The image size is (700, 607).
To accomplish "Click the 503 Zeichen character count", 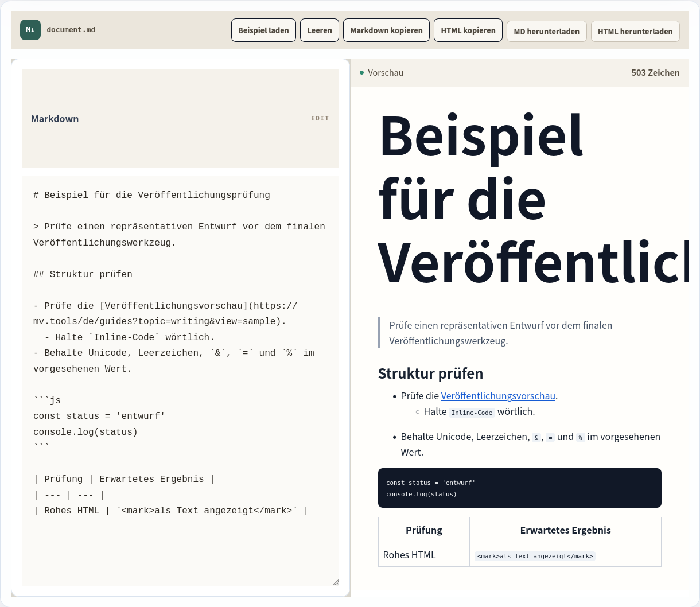I will tap(655, 73).
